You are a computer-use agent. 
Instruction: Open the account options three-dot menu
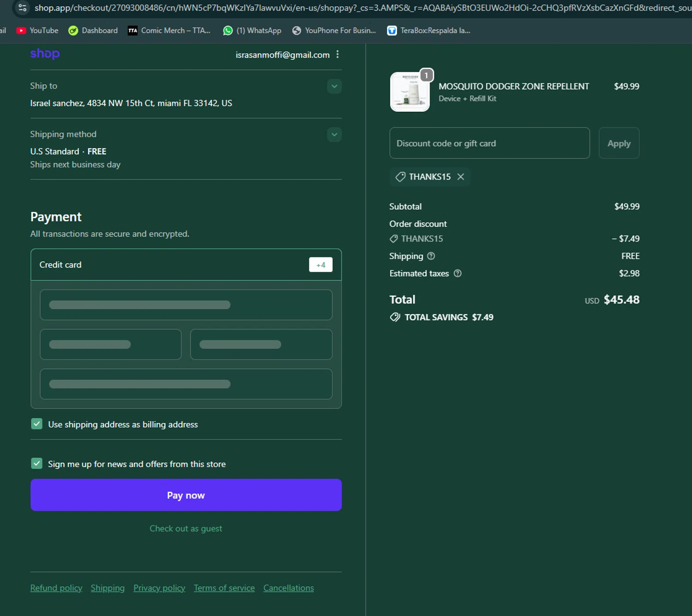(x=338, y=54)
